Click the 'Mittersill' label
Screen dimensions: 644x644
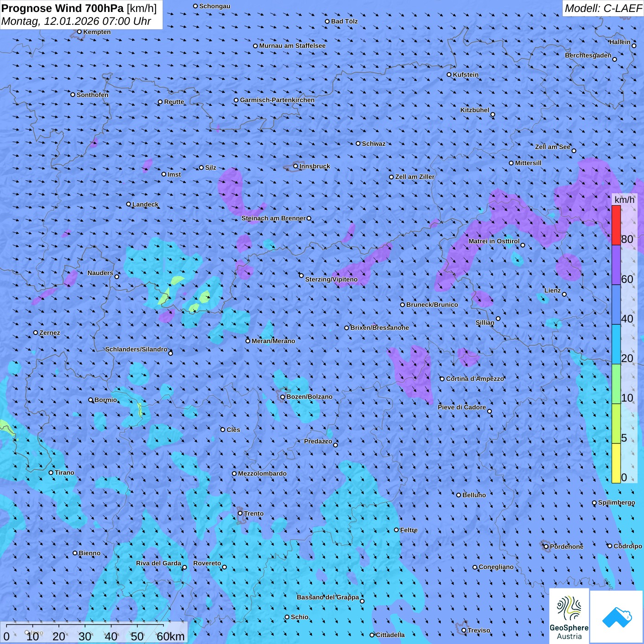tap(529, 163)
